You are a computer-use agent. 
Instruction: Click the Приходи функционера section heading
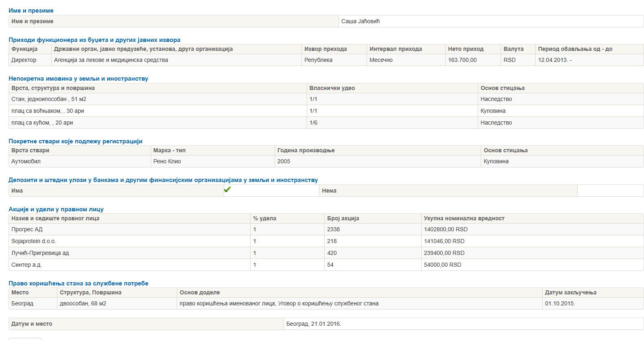pyautogui.click(x=94, y=40)
